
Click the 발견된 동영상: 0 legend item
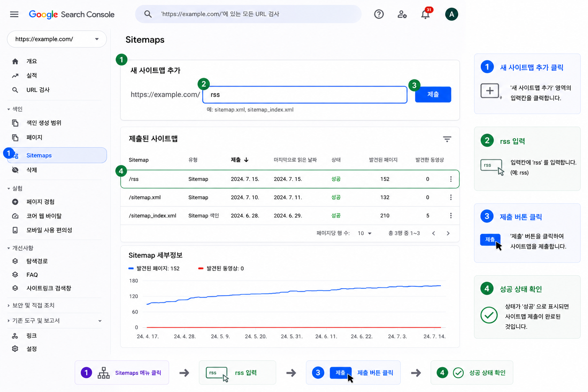[x=221, y=268]
